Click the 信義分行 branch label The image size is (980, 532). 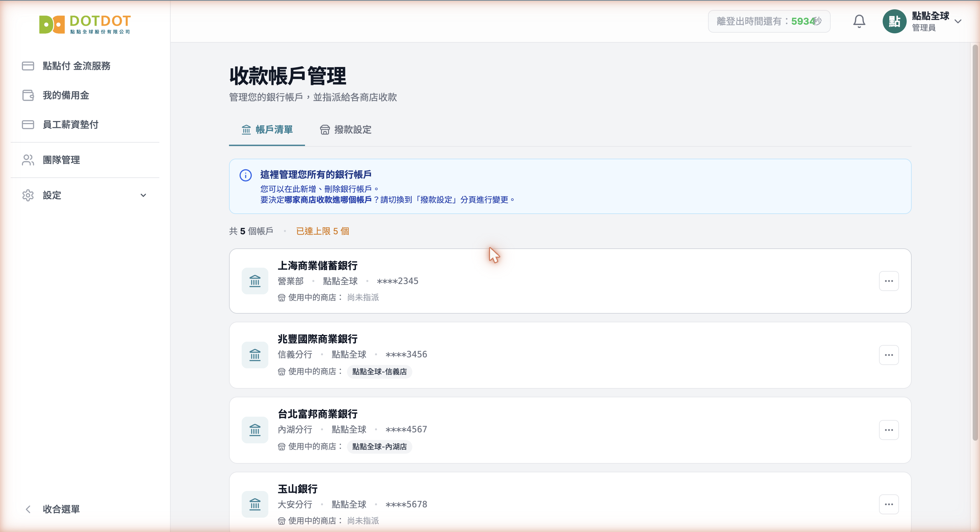295,354
